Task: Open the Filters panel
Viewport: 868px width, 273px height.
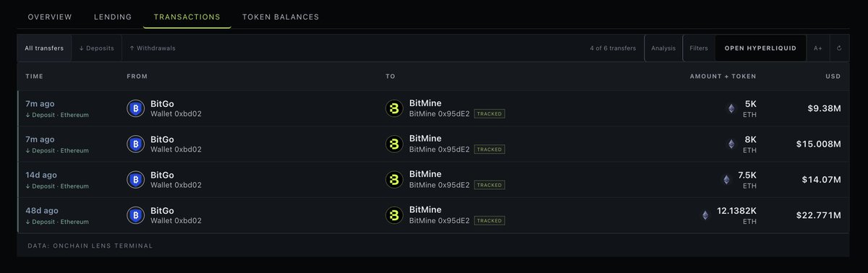Action: click(x=699, y=48)
